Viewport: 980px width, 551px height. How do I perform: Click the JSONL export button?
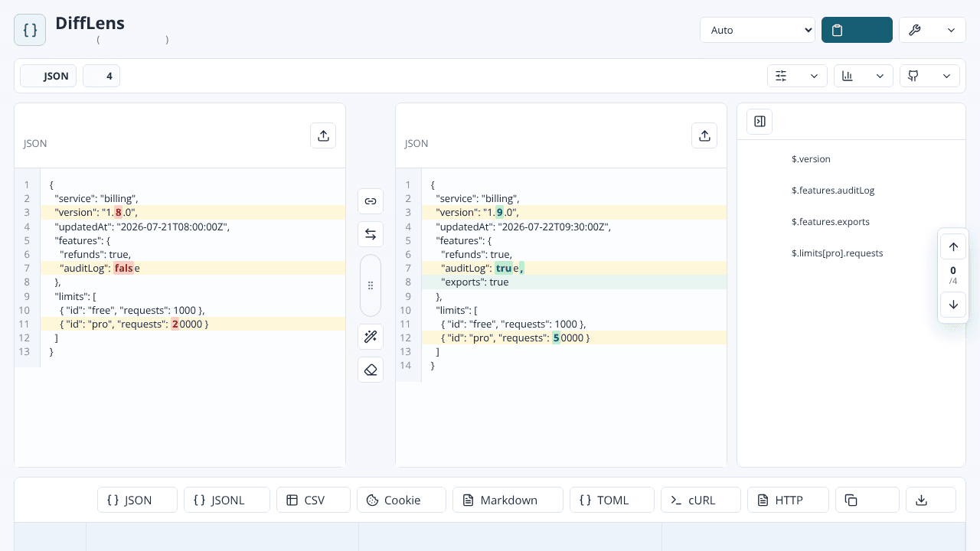(x=227, y=500)
